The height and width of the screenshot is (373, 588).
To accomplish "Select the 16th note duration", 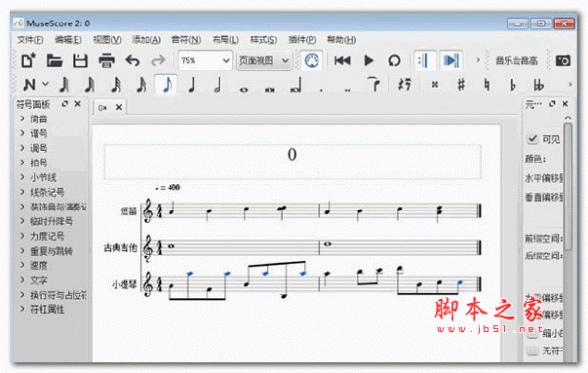I will coord(116,85).
